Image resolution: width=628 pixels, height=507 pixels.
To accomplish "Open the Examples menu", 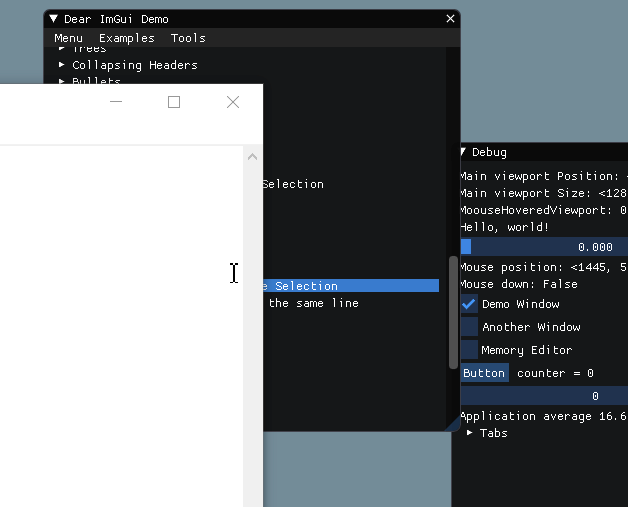I will tap(127, 38).
